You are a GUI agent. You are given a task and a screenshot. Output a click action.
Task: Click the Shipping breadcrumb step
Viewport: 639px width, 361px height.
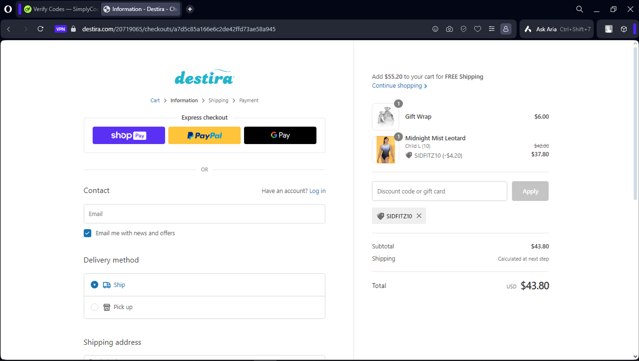(218, 100)
